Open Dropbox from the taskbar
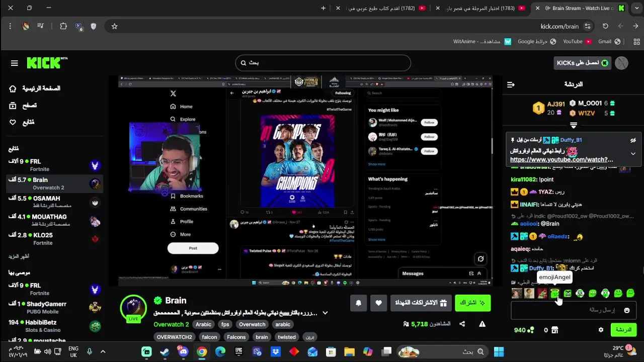Screen dimensions: 644x362 tap(275, 352)
